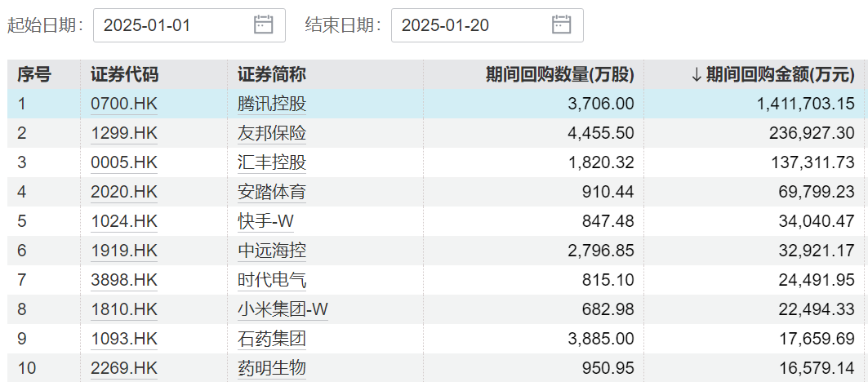The height and width of the screenshot is (382, 868).
Task: Open the 中远海控 security link
Action: (x=272, y=251)
